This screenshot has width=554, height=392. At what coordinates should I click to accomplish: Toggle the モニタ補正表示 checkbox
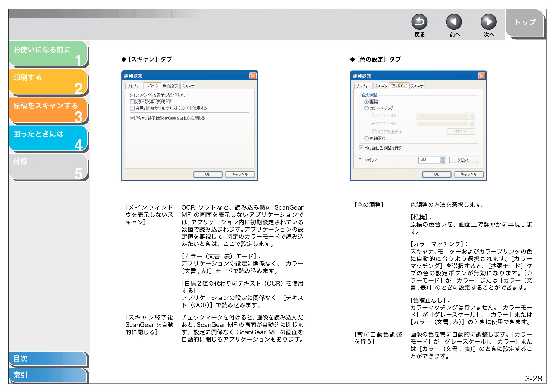coord(374,131)
